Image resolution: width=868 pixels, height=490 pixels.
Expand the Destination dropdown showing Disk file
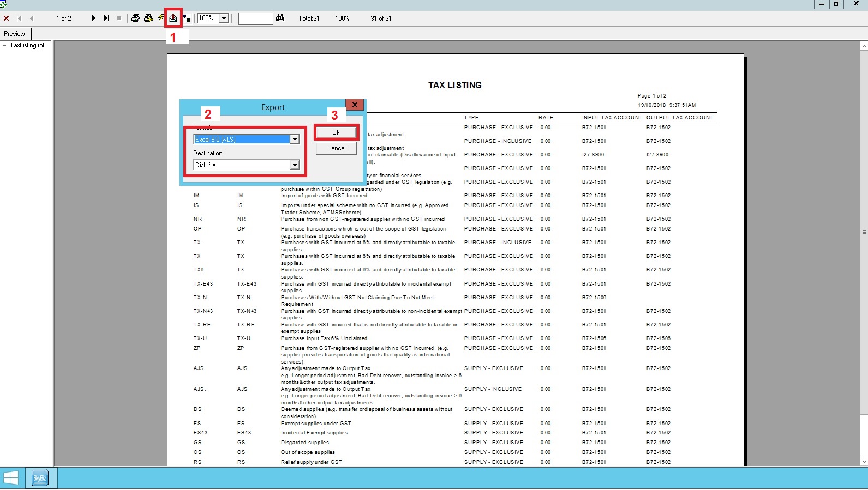(x=295, y=165)
